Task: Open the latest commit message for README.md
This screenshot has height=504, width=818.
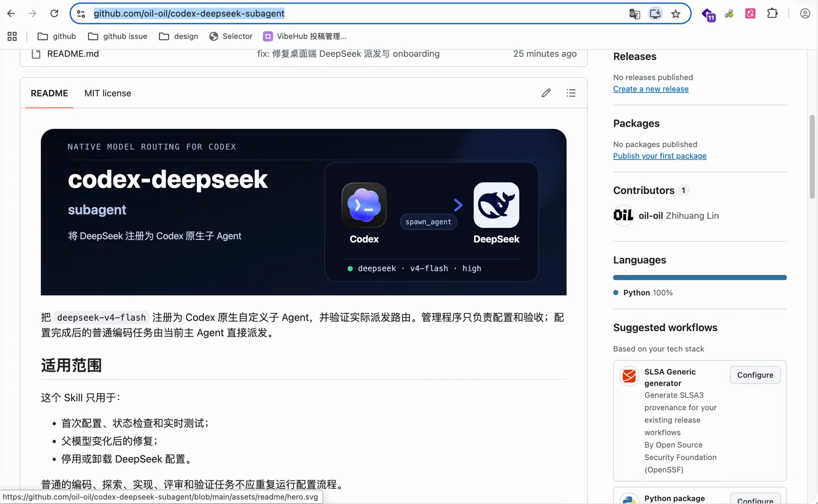Action: [x=348, y=54]
